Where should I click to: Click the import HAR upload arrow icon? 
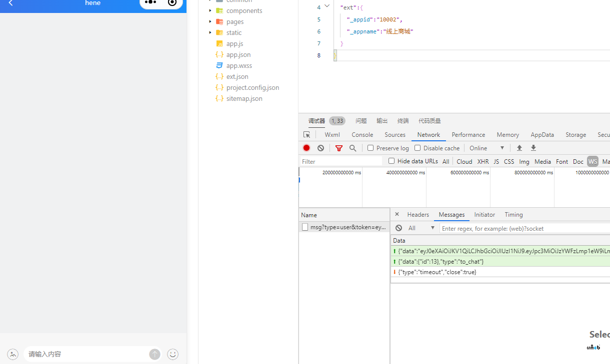click(x=519, y=148)
